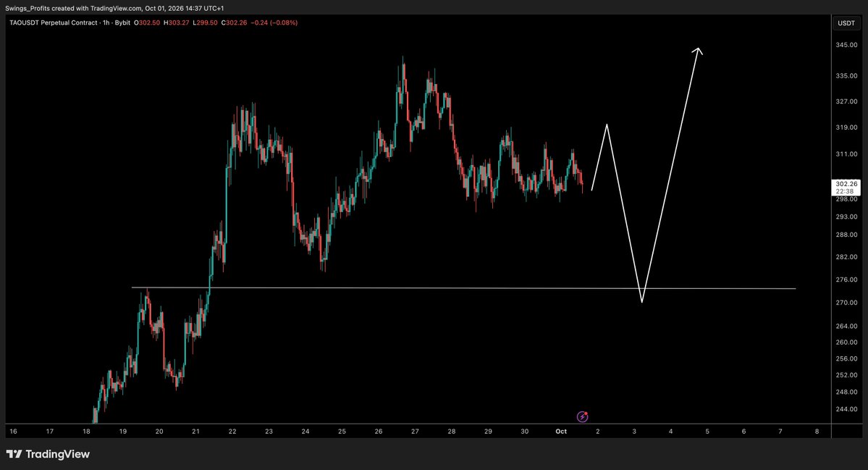Click date 17 on the time axis

point(50,431)
